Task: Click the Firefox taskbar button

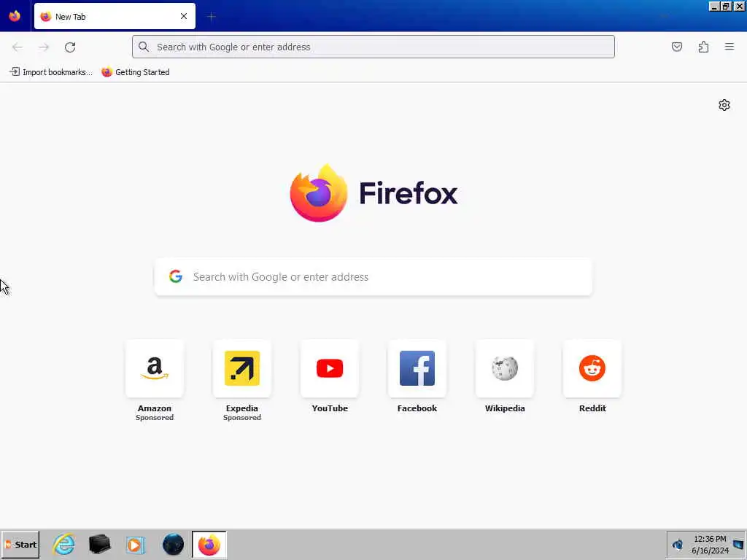Action: (x=209, y=544)
